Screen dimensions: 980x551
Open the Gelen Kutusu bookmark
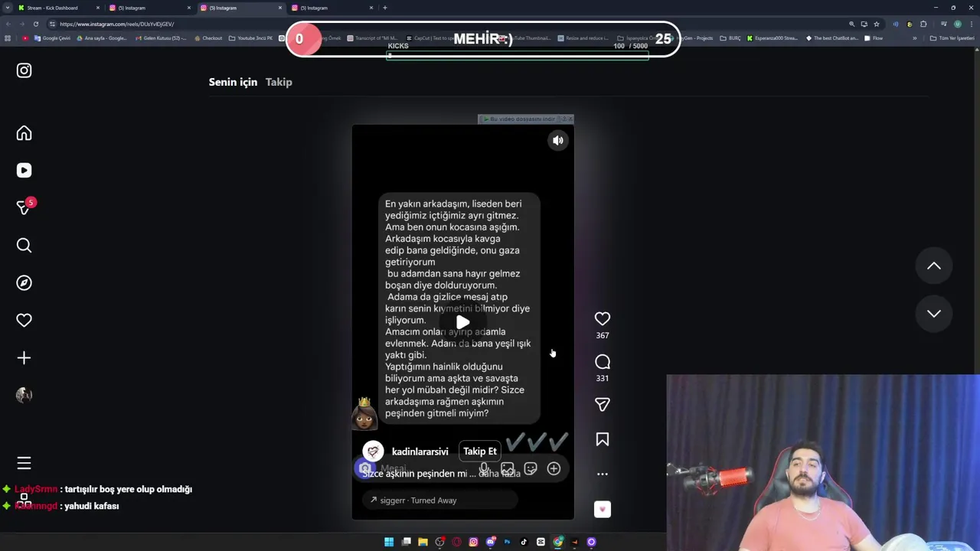[x=160, y=38]
